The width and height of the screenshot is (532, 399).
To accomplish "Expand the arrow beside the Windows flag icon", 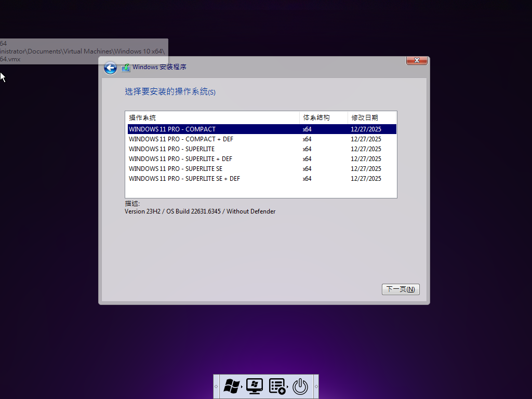I will (x=242, y=388).
